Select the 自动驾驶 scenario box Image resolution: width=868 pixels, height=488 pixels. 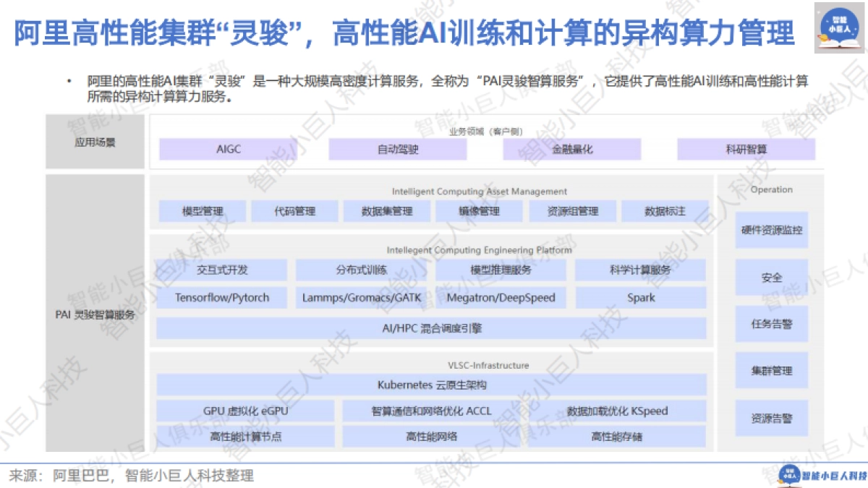(397, 149)
